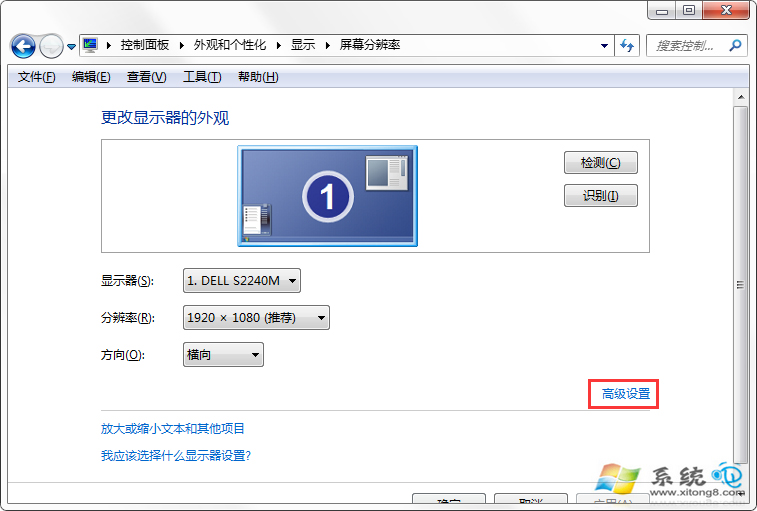Go to 外观和个性化 in the address bar
The height and width of the screenshot is (511, 757).
pyautogui.click(x=230, y=45)
